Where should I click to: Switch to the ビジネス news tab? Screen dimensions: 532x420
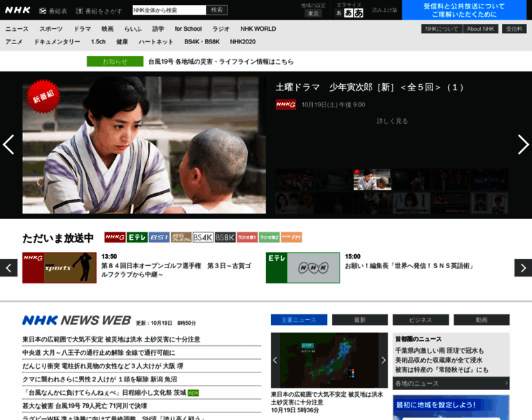[x=421, y=320]
